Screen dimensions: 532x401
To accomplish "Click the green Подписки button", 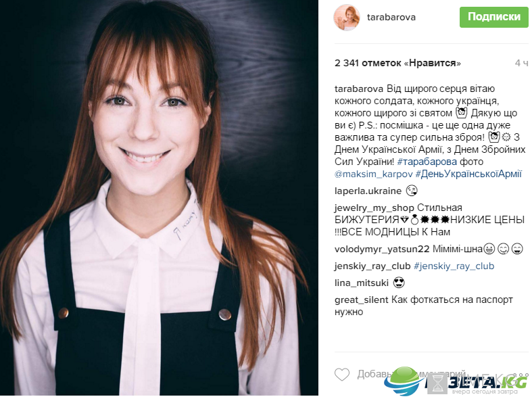I will 494,17.
